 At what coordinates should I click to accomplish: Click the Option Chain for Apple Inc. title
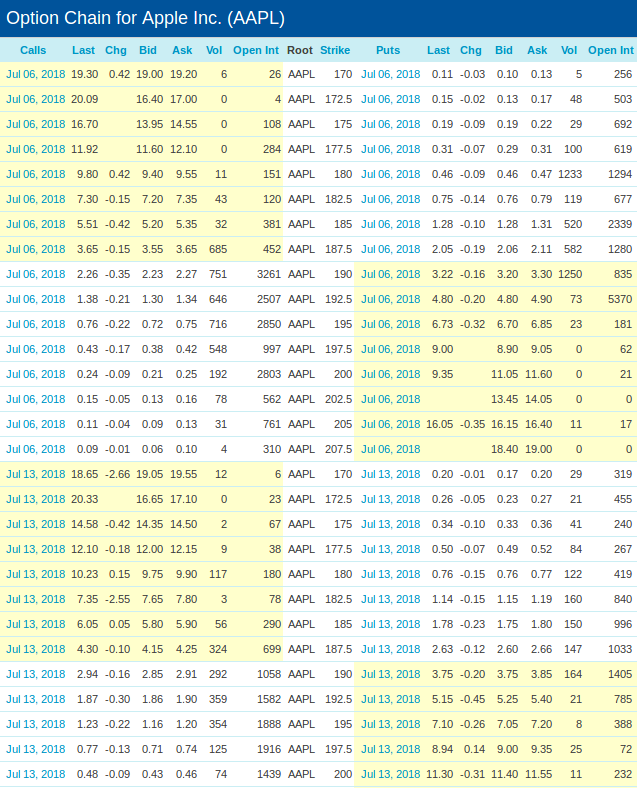click(146, 18)
